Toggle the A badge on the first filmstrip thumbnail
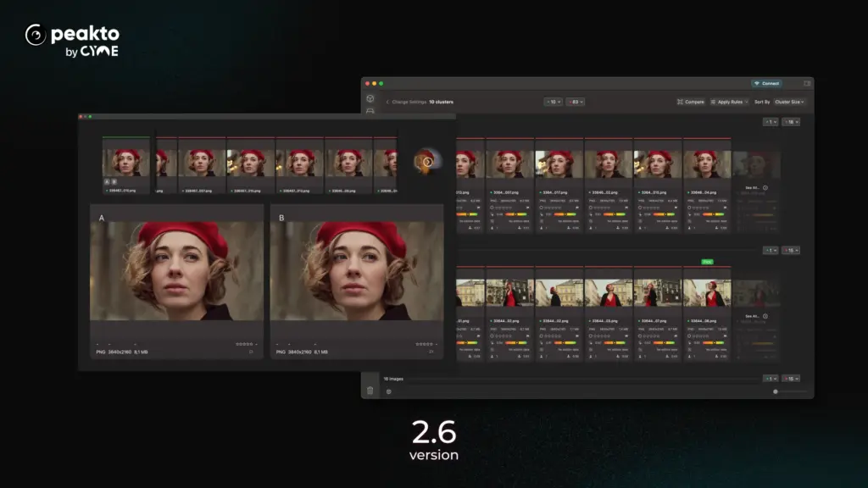 (107, 181)
